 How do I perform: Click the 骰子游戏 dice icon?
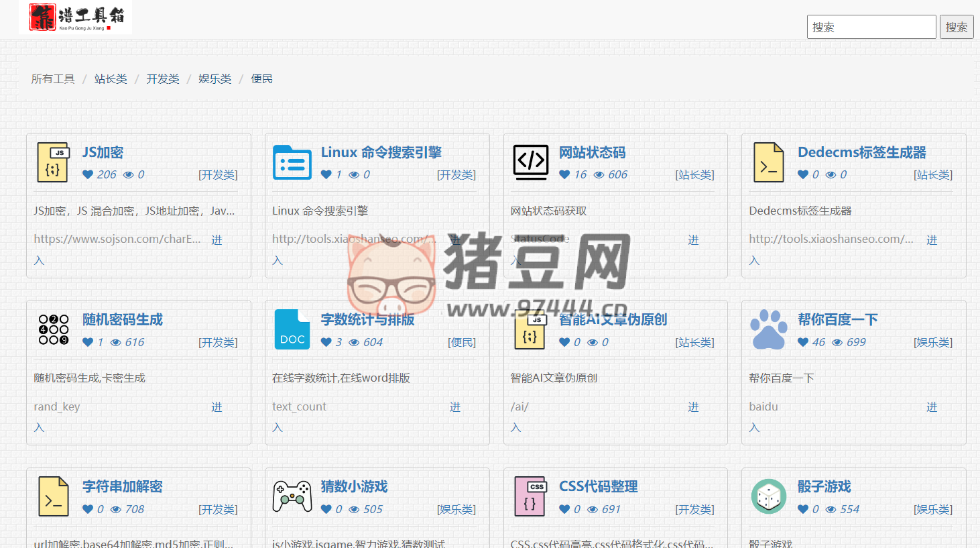(x=768, y=496)
